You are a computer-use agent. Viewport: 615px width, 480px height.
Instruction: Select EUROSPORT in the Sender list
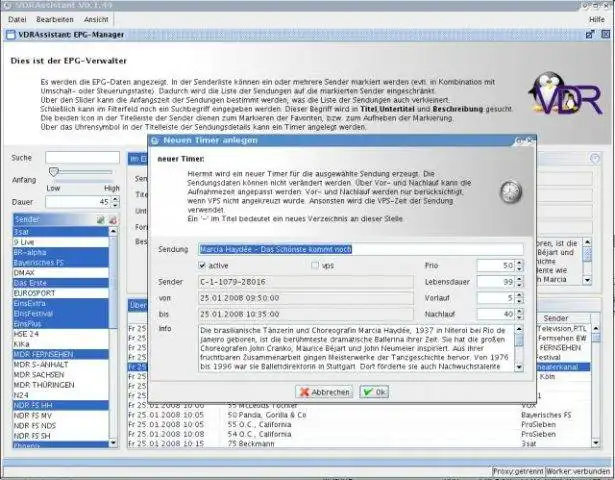pos(61,293)
